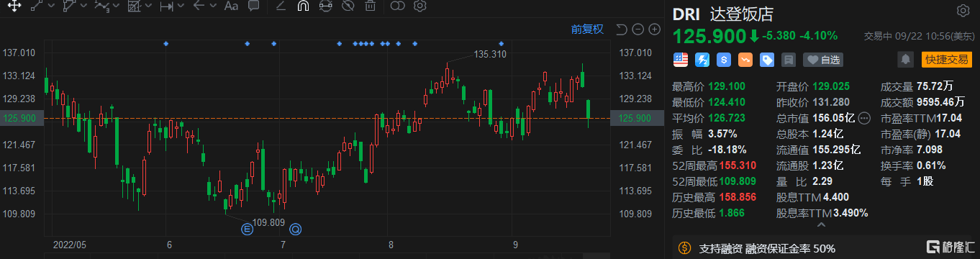980x259 pixels.
Task: Click the 2022/05 date axis label
Action: [x=71, y=245]
